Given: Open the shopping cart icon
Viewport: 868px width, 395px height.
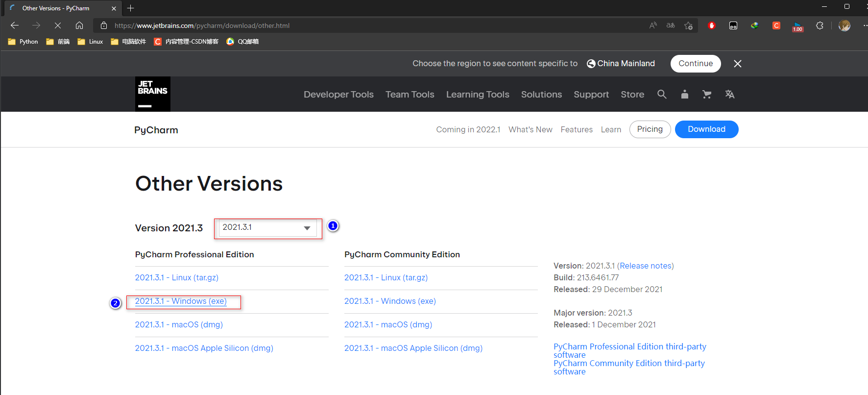Looking at the screenshot, I should pyautogui.click(x=707, y=94).
